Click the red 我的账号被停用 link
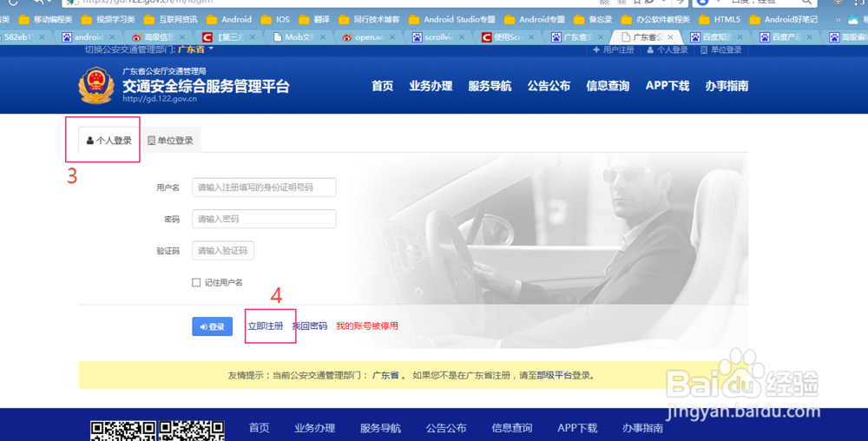 coord(367,326)
